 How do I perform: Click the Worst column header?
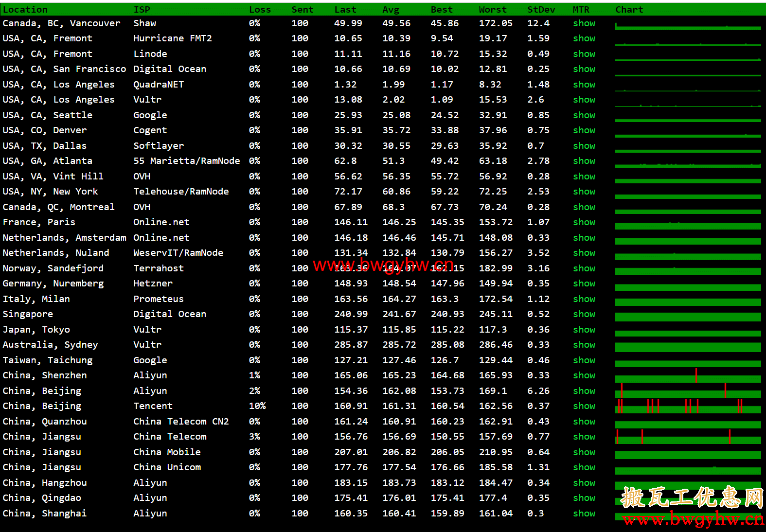pos(493,10)
